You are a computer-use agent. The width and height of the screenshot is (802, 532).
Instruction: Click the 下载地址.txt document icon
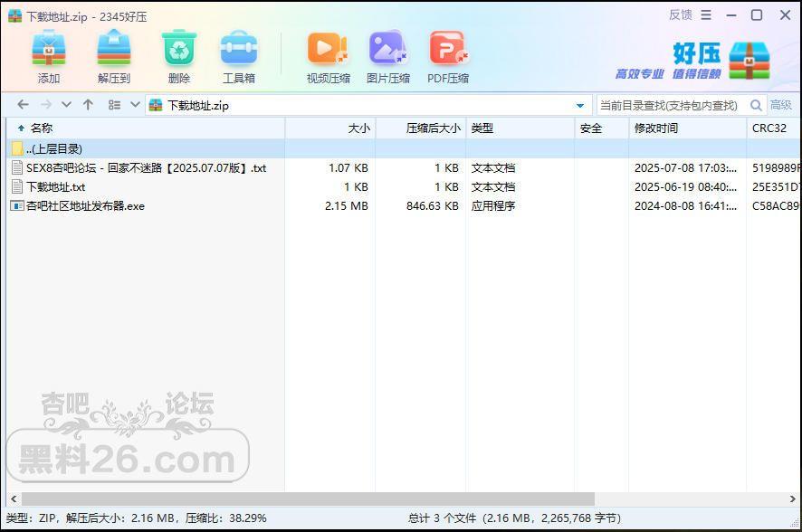17,187
